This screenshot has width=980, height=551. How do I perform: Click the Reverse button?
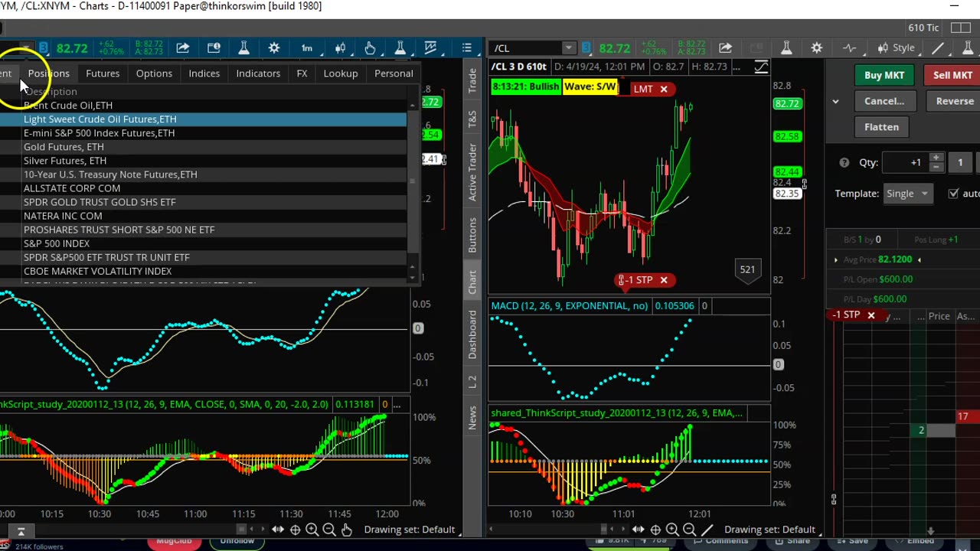tap(953, 101)
